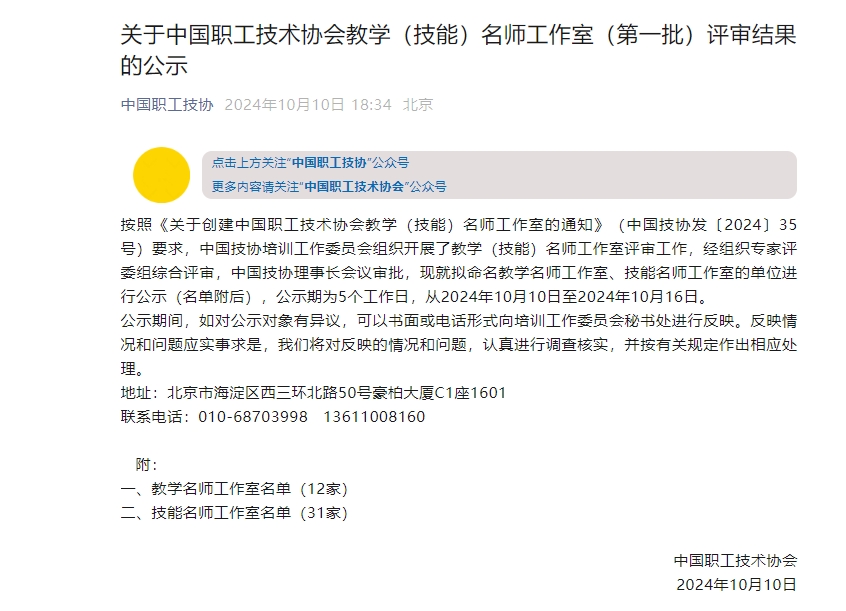Click the 更多内容请关注 banner line
Image resolution: width=846 pixels, height=611 pixels.
329,187
